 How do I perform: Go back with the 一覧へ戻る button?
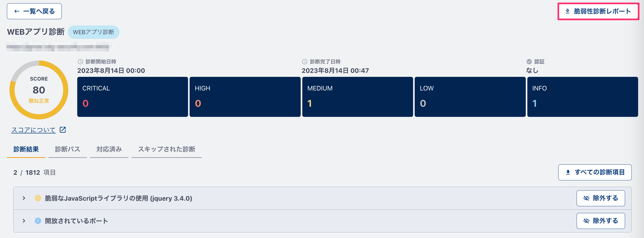pyautogui.click(x=34, y=11)
